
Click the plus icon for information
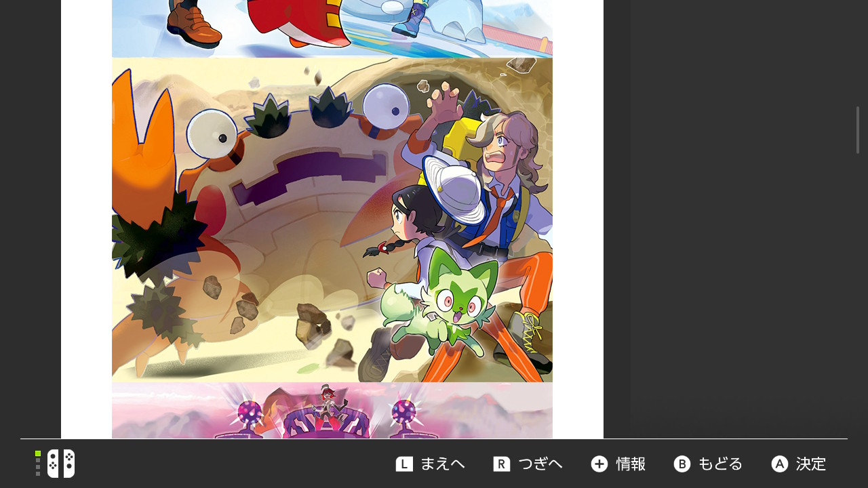pos(599,464)
